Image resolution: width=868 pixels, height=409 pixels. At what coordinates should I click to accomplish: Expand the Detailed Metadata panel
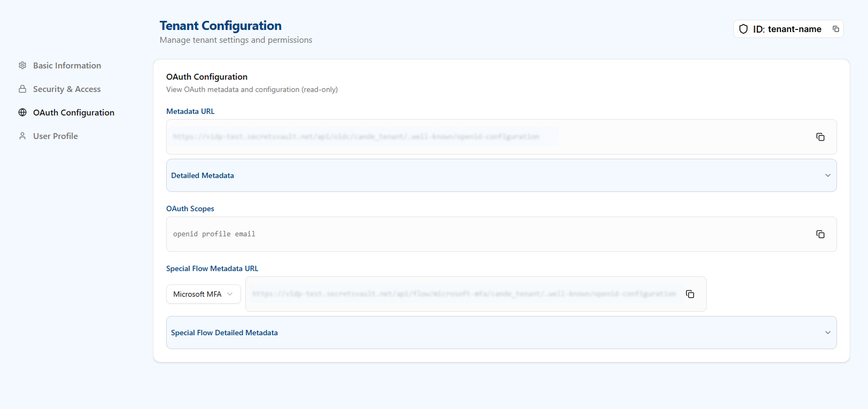(501, 175)
